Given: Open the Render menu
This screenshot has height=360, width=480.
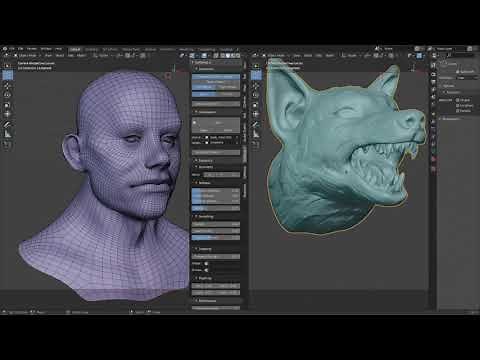Looking at the screenshot, I should pyautogui.click(x=32, y=49).
